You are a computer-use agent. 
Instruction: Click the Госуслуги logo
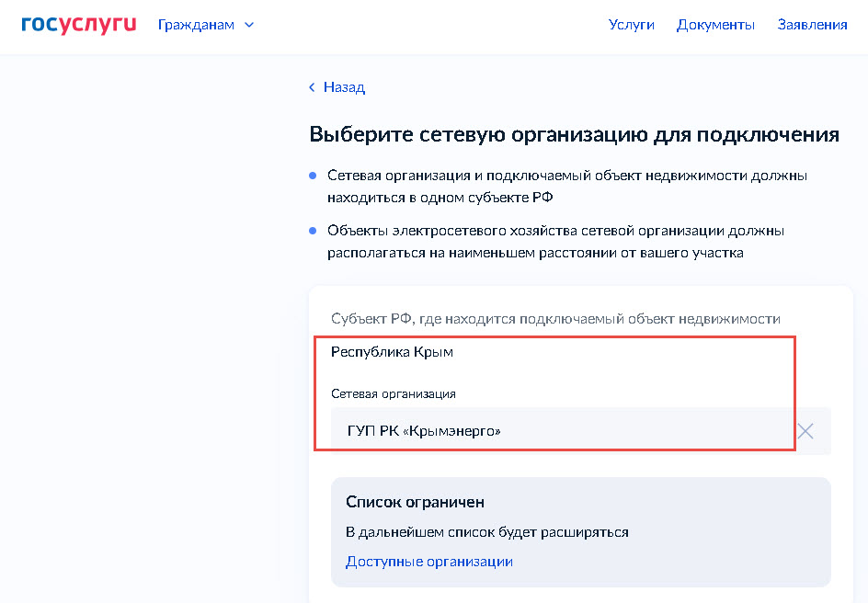pos(78,25)
